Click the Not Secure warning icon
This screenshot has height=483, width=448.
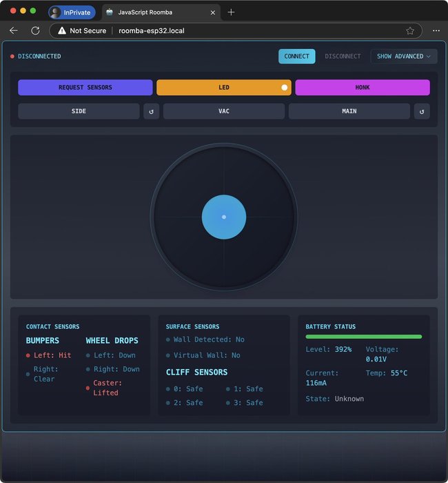pos(62,30)
